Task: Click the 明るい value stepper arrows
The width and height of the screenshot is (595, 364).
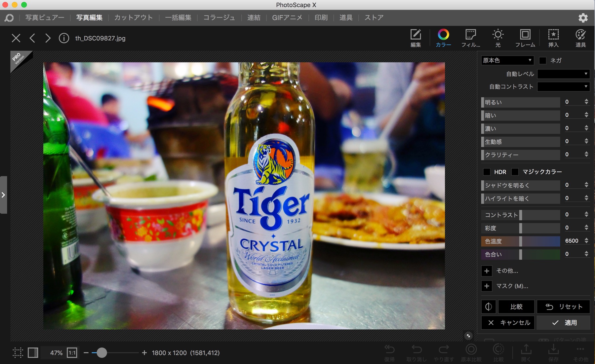Action: 586,102
